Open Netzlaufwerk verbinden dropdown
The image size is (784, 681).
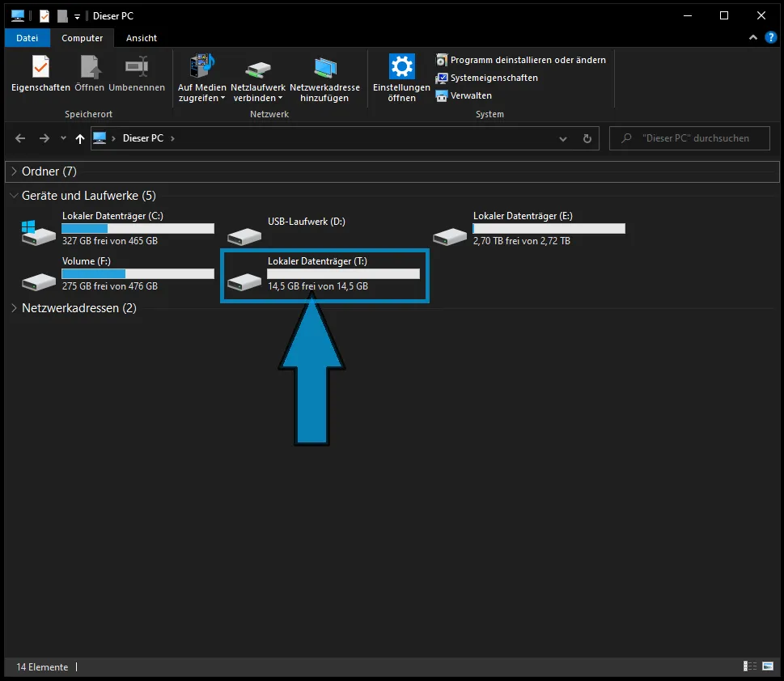coord(257,78)
